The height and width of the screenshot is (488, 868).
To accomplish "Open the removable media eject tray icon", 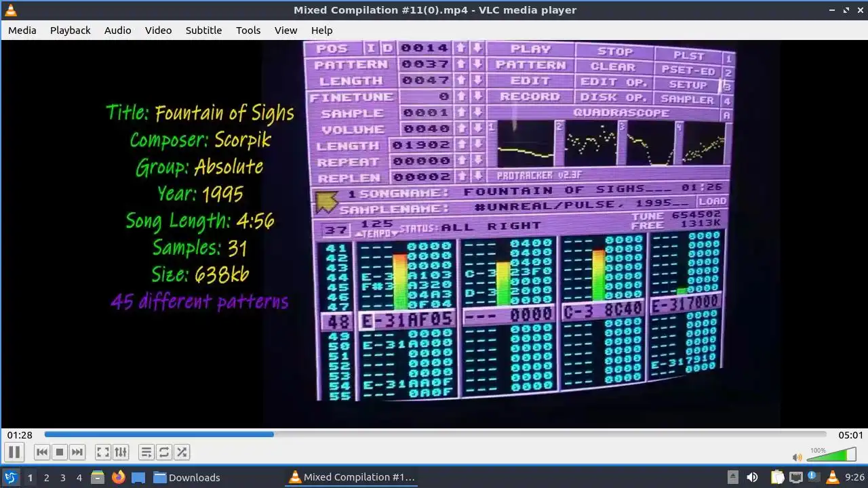I will click(x=732, y=477).
